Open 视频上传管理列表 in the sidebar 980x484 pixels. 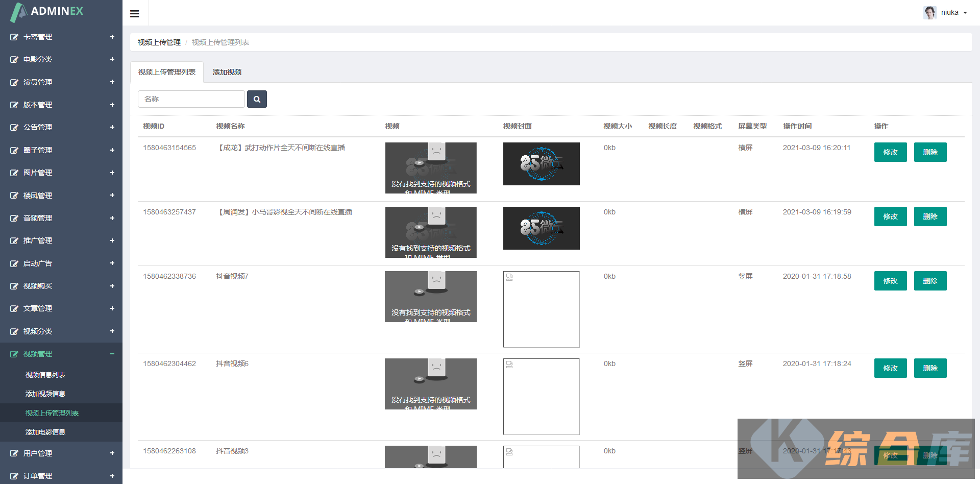click(52, 413)
